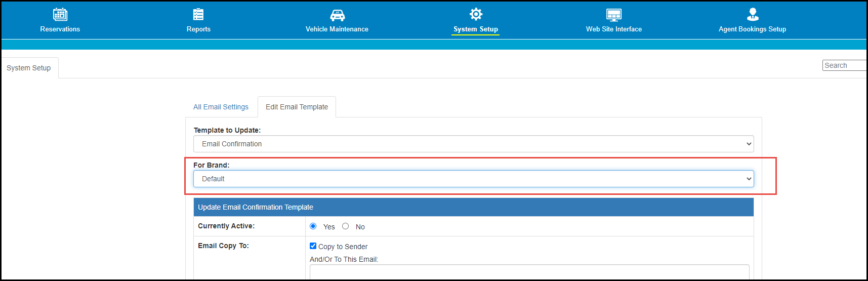Expand the Template to Update dropdown
868x281 pixels.
pos(473,144)
